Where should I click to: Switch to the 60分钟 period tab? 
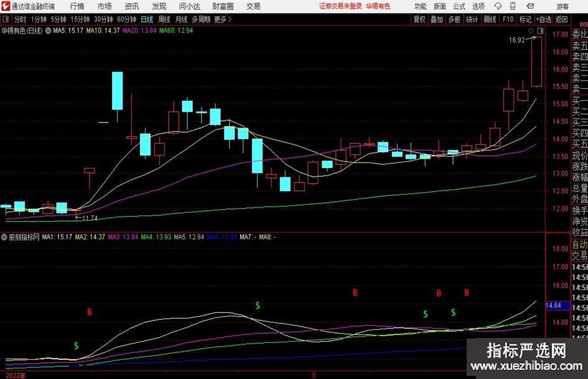126,19
